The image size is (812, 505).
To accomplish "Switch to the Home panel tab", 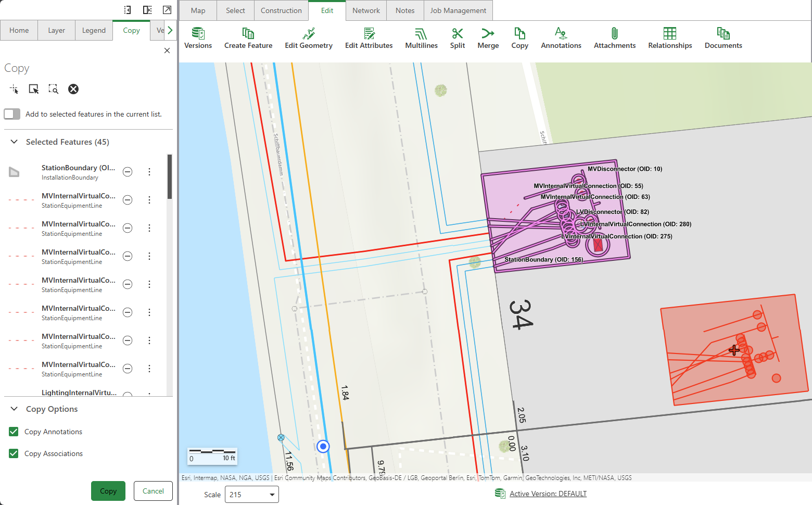I will click(x=19, y=30).
